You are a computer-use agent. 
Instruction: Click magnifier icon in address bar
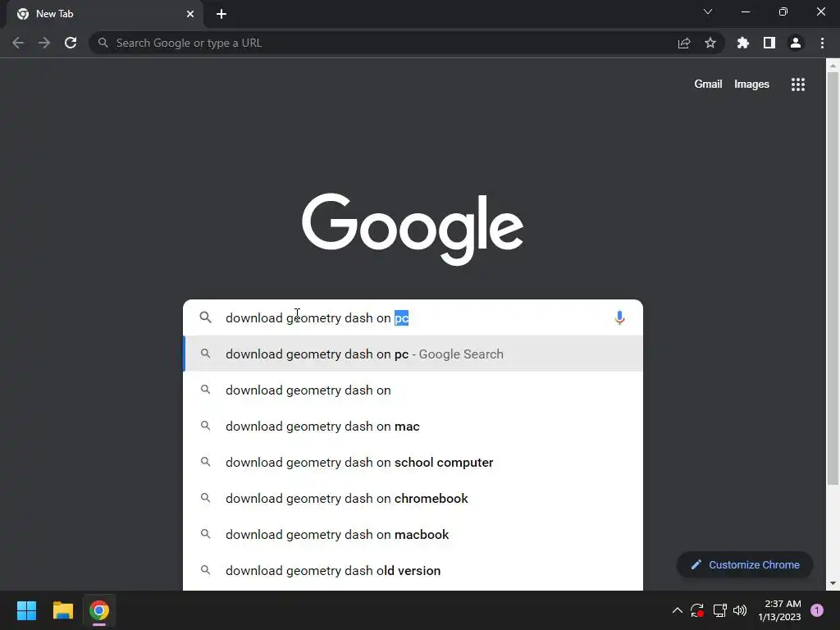click(103, 43)
